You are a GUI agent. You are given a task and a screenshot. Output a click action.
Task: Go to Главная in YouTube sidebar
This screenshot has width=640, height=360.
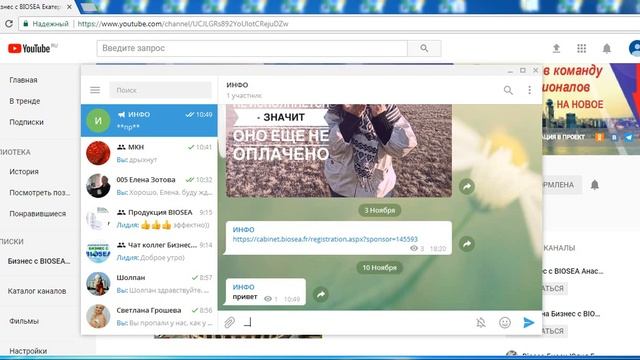coord(23,80)
